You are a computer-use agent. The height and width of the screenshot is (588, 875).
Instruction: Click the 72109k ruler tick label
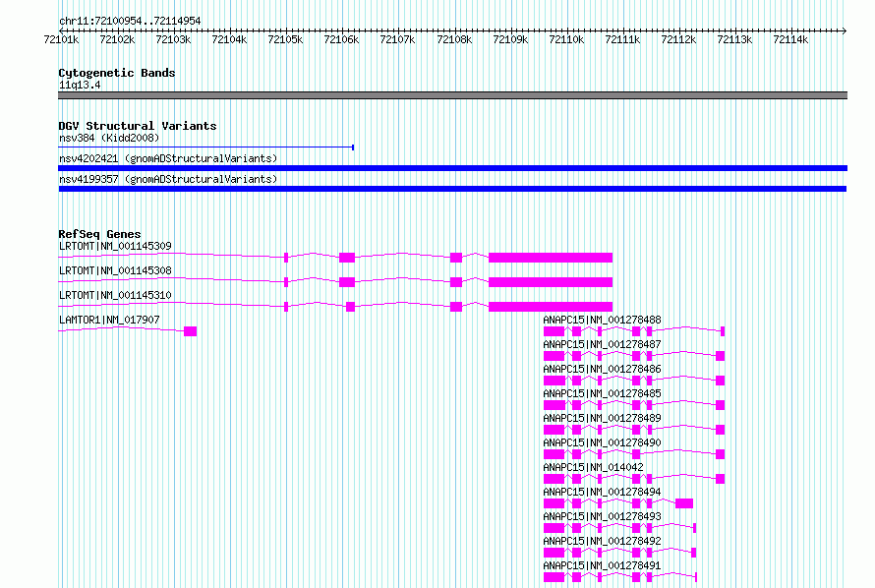point(510,39)
